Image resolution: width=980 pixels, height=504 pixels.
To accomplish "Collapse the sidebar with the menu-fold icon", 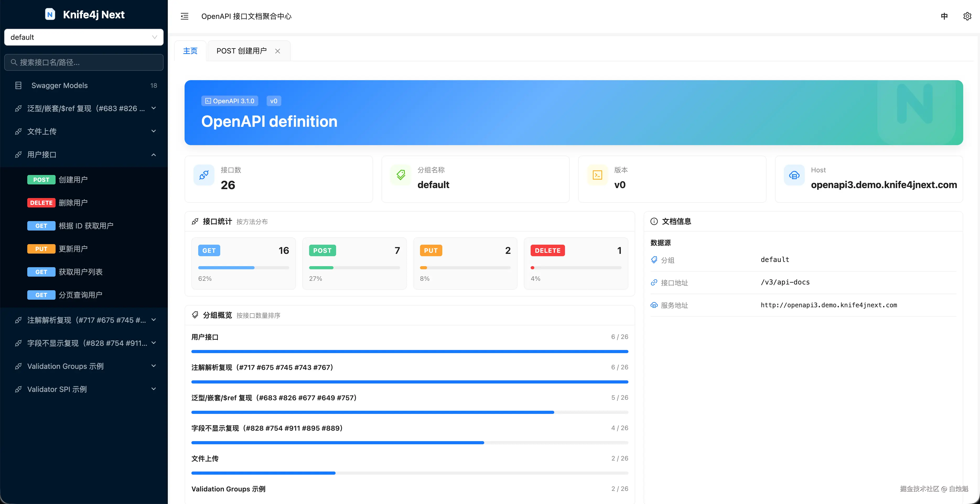I will (185, 16).
